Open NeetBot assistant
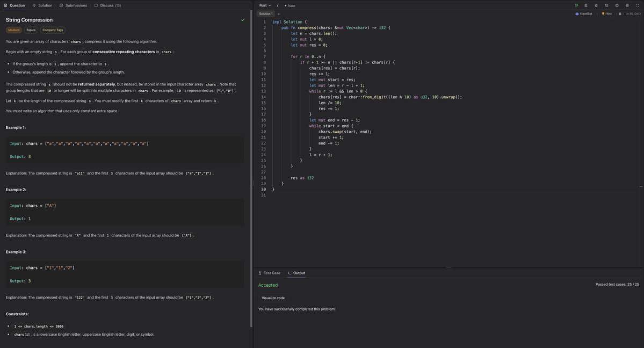The height and width of the screenshot is (348, 644). click(584, 13)
